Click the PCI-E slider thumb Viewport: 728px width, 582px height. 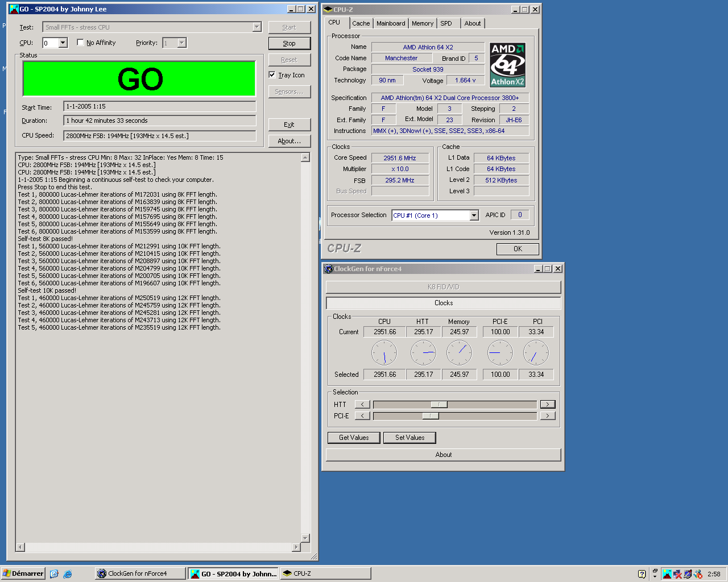click(x=431, y=416)
